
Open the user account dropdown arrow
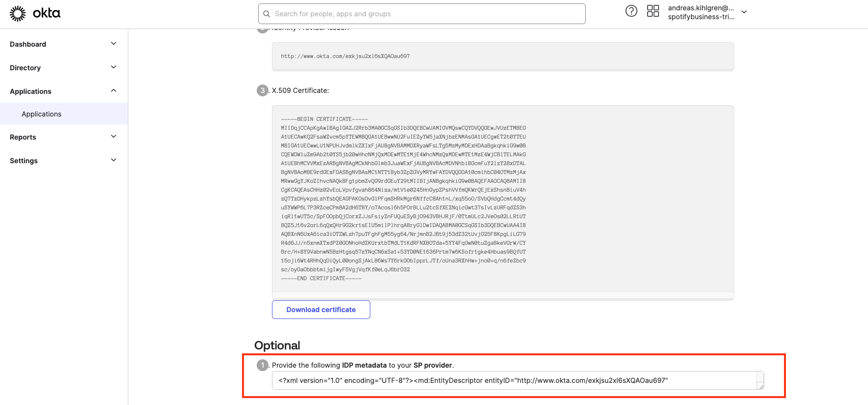(x=744, y=12)
